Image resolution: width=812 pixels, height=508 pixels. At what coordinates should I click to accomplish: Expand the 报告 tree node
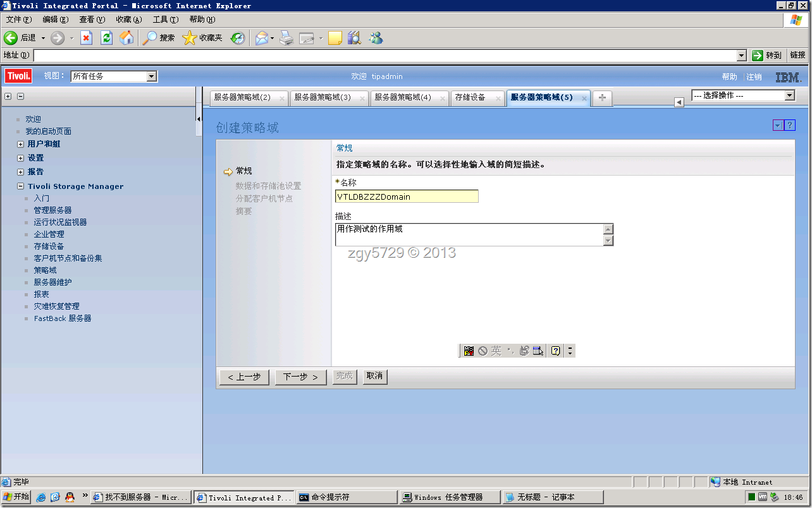[x=21, y=172]
